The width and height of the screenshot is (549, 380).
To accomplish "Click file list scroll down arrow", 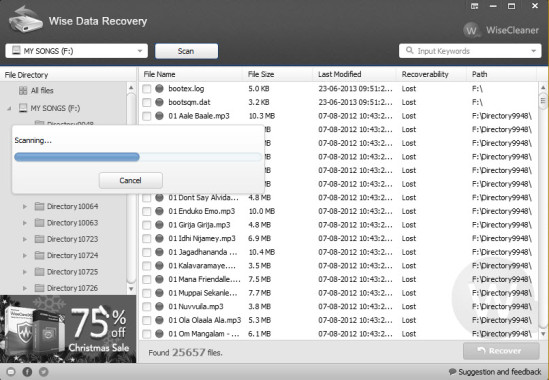I will [543, 334].
